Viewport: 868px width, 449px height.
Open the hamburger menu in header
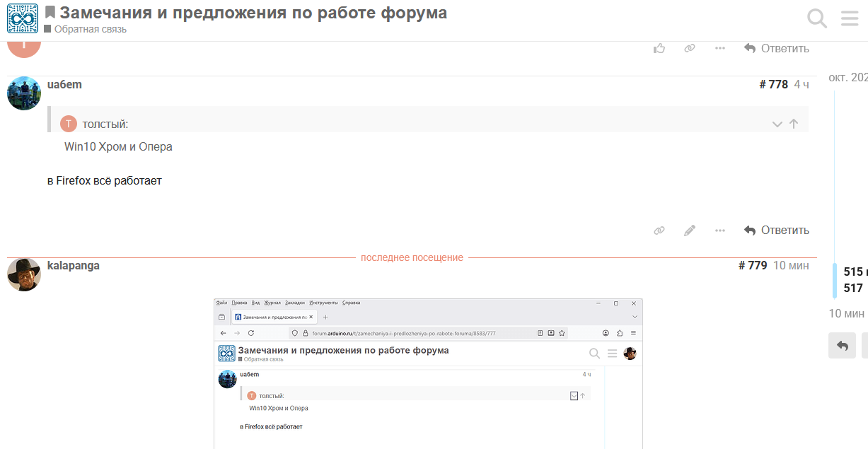[850, 18]
